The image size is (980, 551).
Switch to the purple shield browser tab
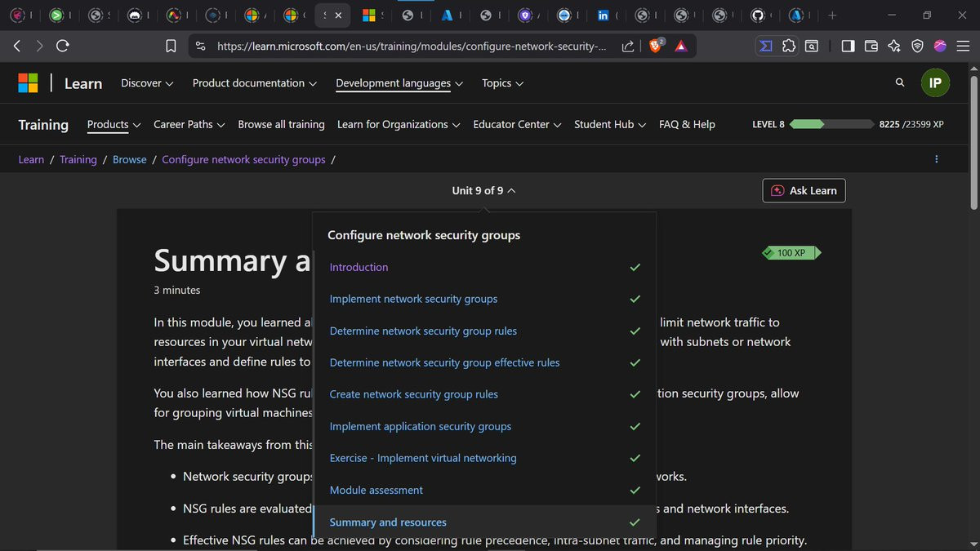[525, 16]
